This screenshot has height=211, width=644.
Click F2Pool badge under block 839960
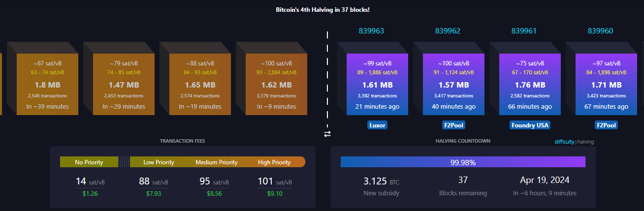[606, 125]
